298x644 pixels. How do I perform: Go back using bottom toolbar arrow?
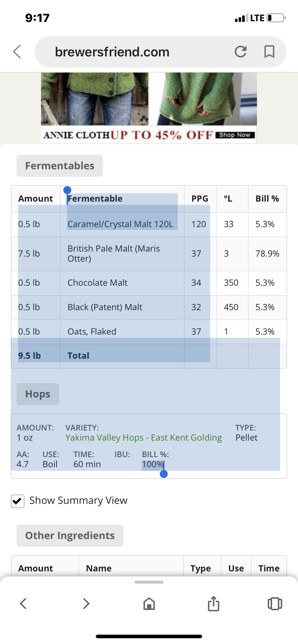coord(23,603)
